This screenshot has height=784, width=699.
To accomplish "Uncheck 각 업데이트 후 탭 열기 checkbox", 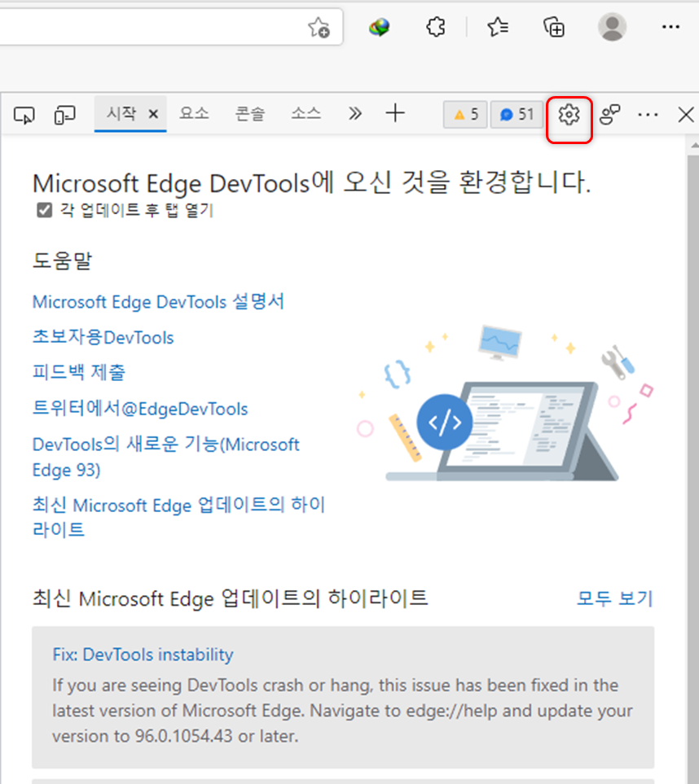I will (x=45, y=211).
